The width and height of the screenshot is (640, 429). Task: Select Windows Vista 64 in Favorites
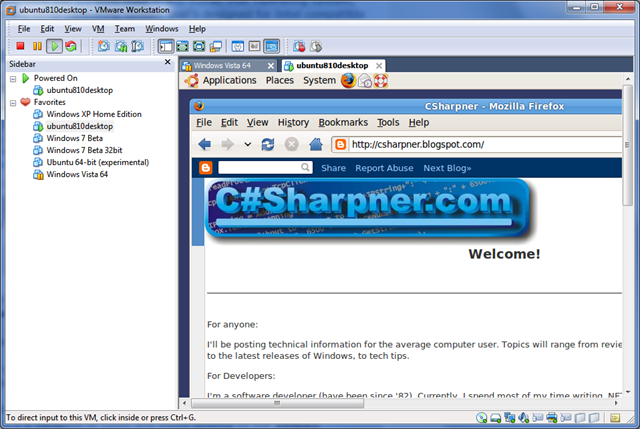coord(77,174)
